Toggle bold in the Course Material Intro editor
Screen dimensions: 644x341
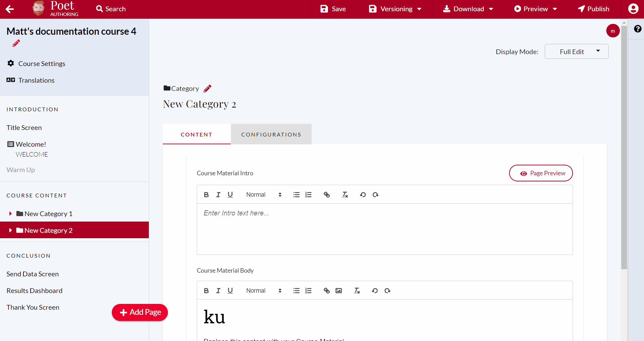(206, 194)
